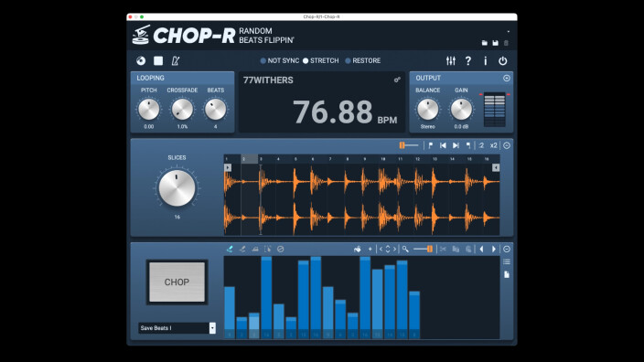The image size is (644, 362).
Task: Collapse the pattern section with the circle-minus button
Action: [507, 250]
